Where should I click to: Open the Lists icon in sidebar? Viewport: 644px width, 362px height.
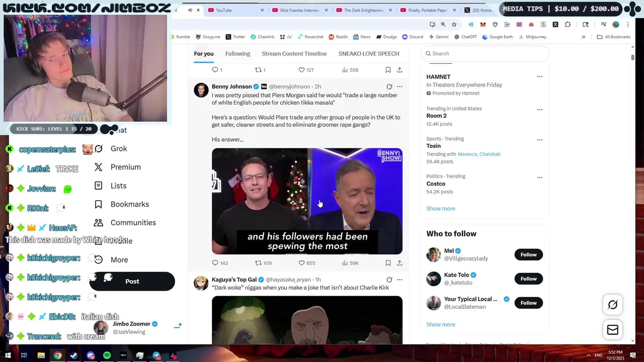coord(99,186)
